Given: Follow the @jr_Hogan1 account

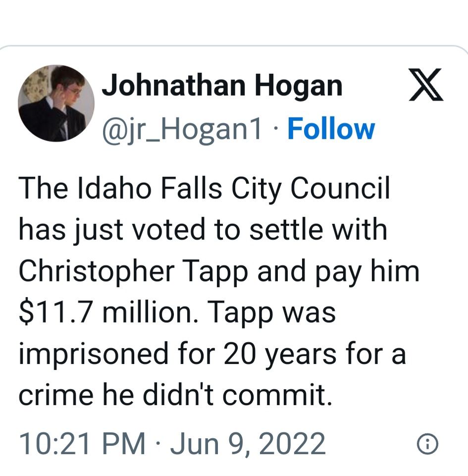Looking at the screenshot, I should point(331,129).
